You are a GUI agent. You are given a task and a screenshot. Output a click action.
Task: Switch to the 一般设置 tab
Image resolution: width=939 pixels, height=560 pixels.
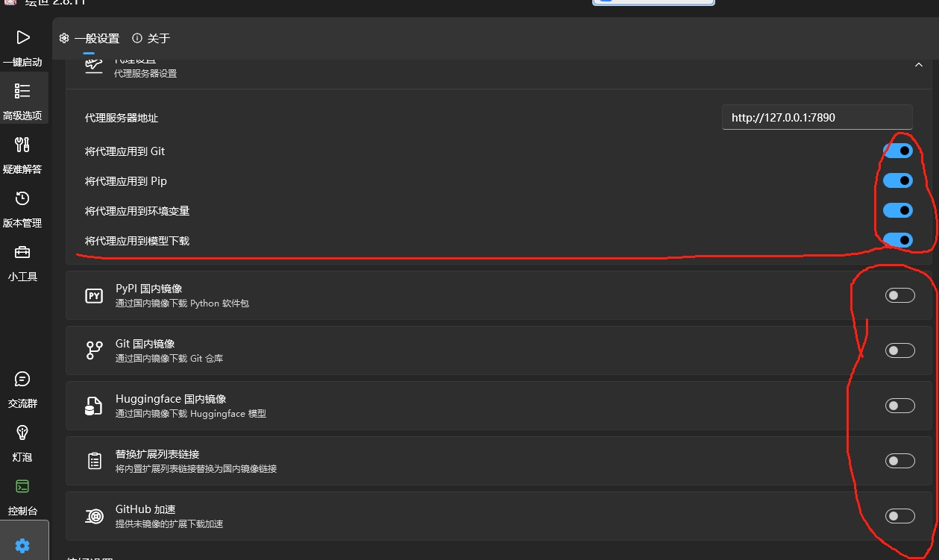pyautogui.click(x=89, y=38)
